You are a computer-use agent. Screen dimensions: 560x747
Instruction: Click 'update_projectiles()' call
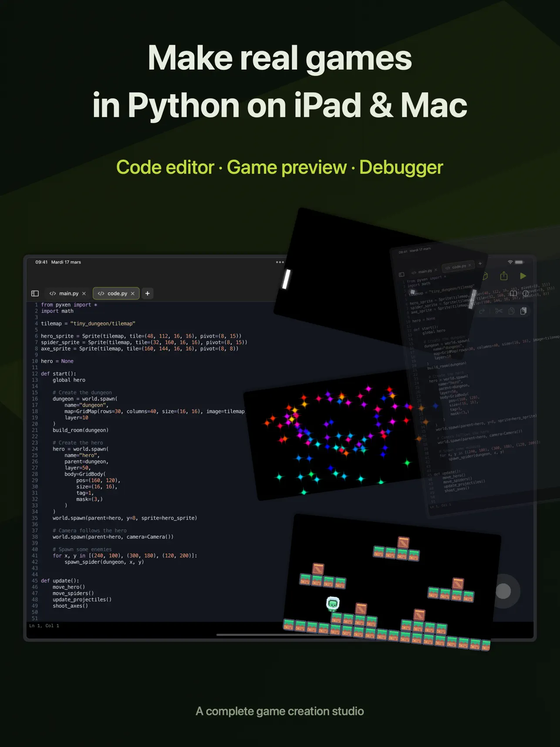pyautogui.click(x=82, y=600)
